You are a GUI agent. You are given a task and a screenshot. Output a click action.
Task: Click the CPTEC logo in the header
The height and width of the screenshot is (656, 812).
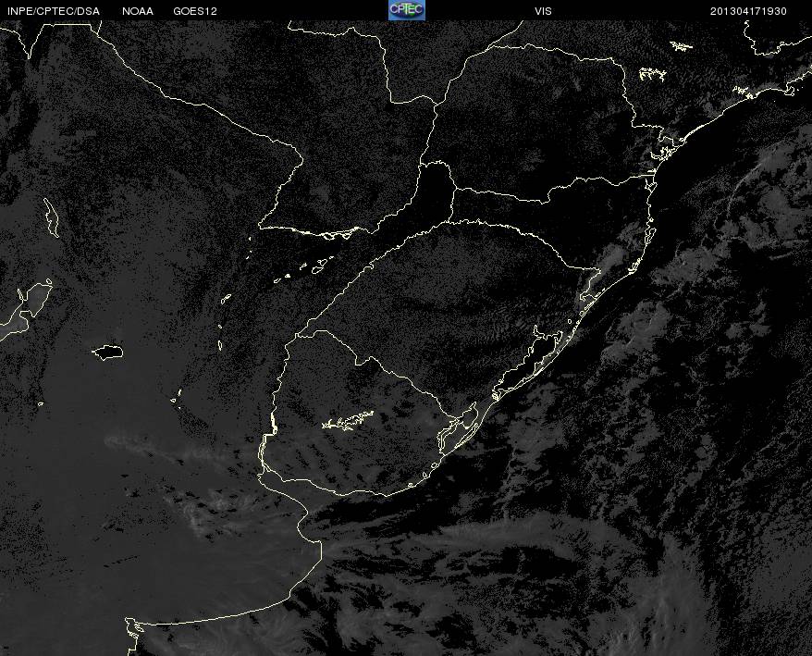tap(407, 10)
